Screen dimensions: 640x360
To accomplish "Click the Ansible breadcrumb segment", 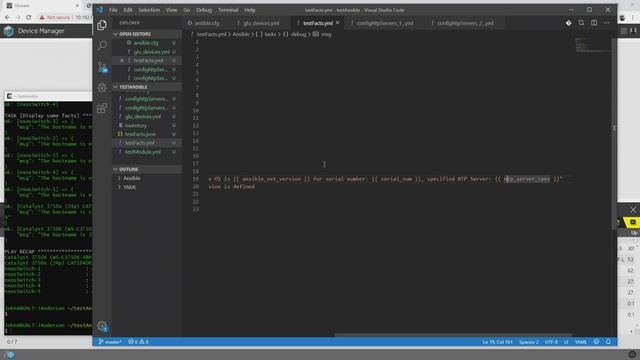I will pos(241,34).
